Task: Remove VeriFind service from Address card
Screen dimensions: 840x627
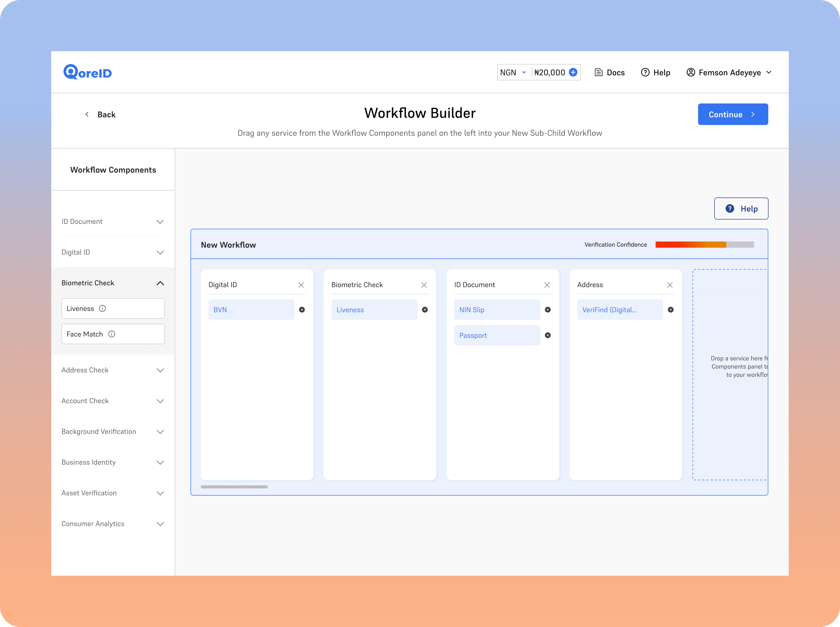Action: pyautogui.click(x=671, y=310)
